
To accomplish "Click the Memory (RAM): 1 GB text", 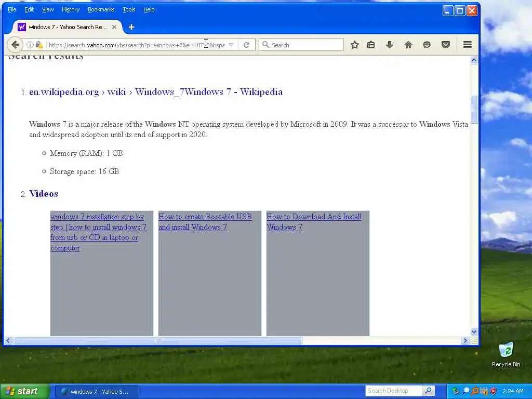I will 86,153.
